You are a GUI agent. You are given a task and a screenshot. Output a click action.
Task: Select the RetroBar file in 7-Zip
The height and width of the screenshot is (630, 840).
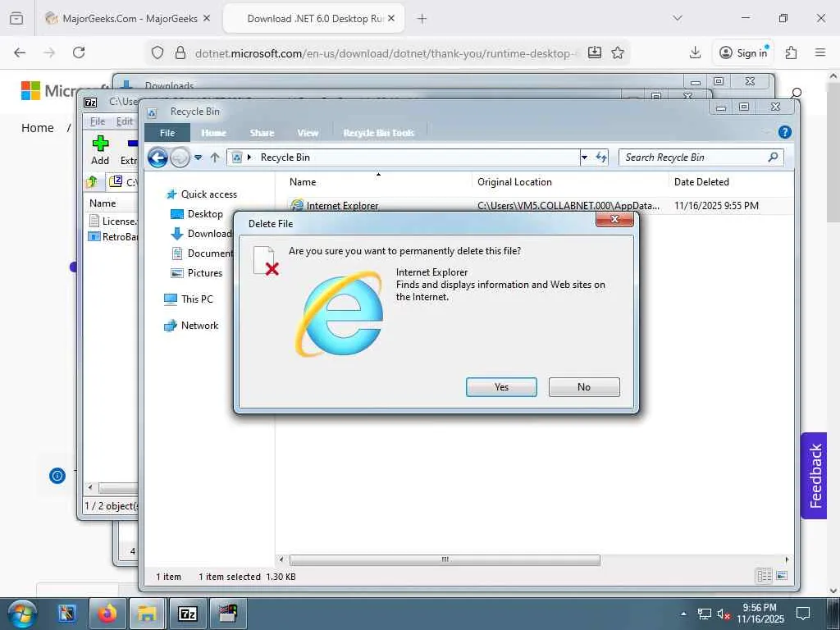pos(112,237)
